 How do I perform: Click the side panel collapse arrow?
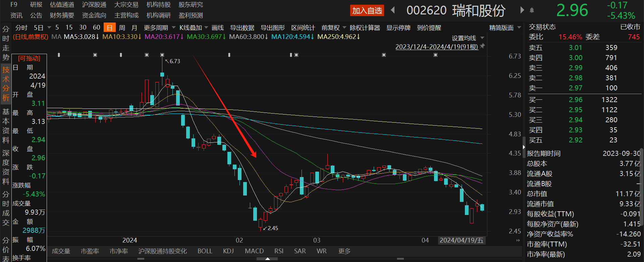[524, 147]
